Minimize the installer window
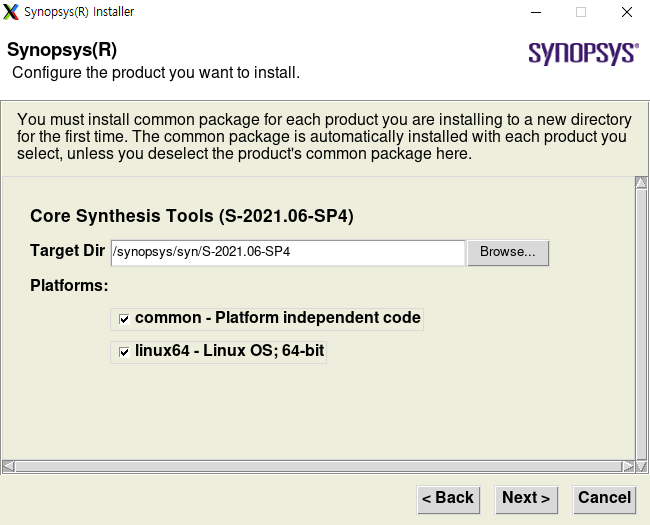The height and width of the screenshot is (525, 650). point(536,12)
